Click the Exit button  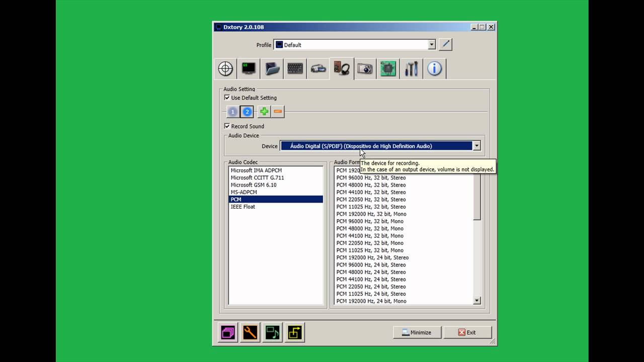(x=467, y=332)
